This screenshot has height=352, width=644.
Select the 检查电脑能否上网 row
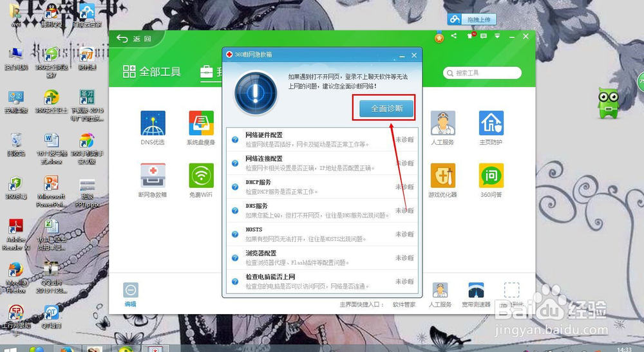pyautogui.click(x=323, y=281)
